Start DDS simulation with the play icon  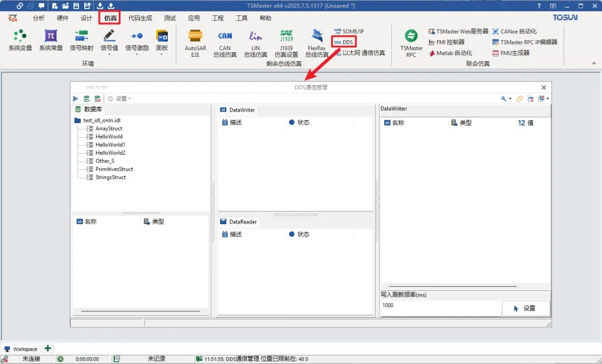76,99
